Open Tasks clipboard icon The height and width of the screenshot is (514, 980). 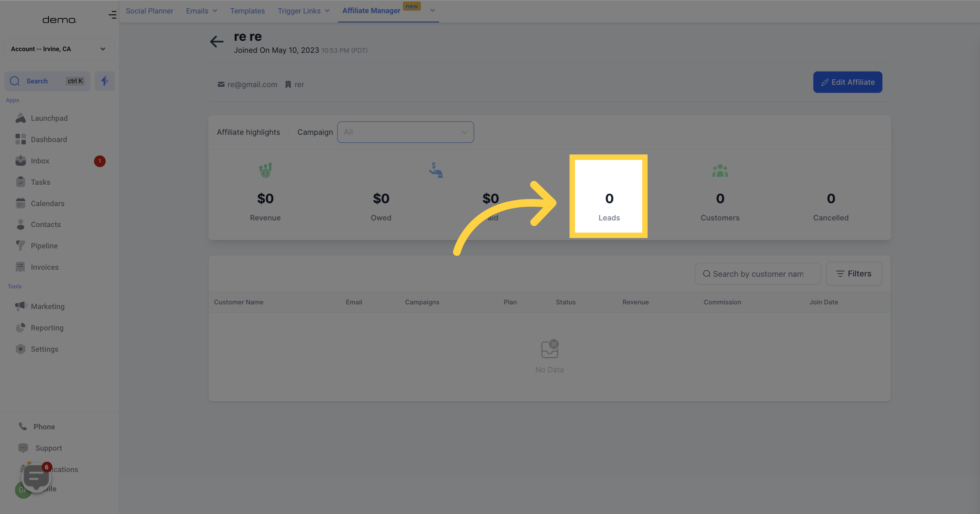(21, 182)
